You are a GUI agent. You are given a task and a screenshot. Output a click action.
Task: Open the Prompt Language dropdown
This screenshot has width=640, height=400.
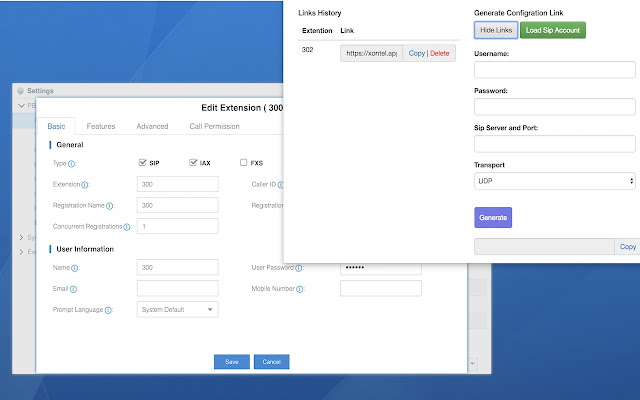(x=178, y=309)
